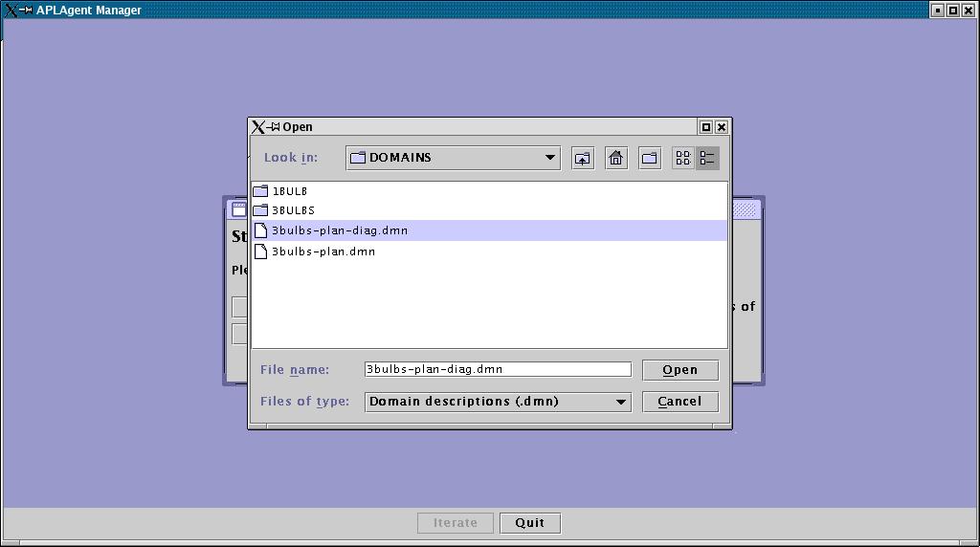Quit the APLAgent Manager
The width and height of the screenshot is (980, 547).
(x=529, y=523)
